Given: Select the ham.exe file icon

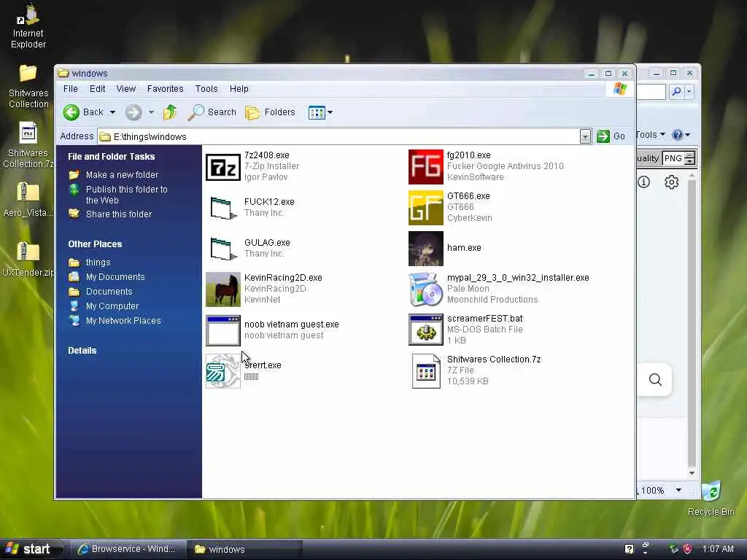Looking at the screenshot, I should 426,249.
